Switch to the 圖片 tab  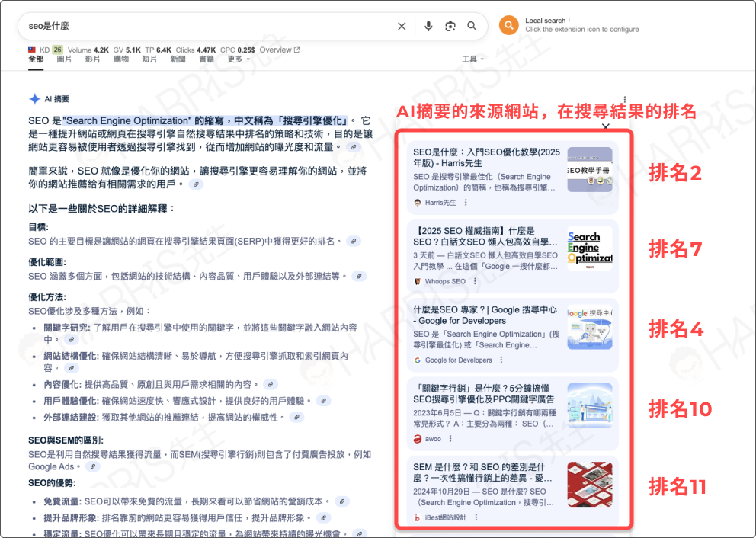point(64,59)
